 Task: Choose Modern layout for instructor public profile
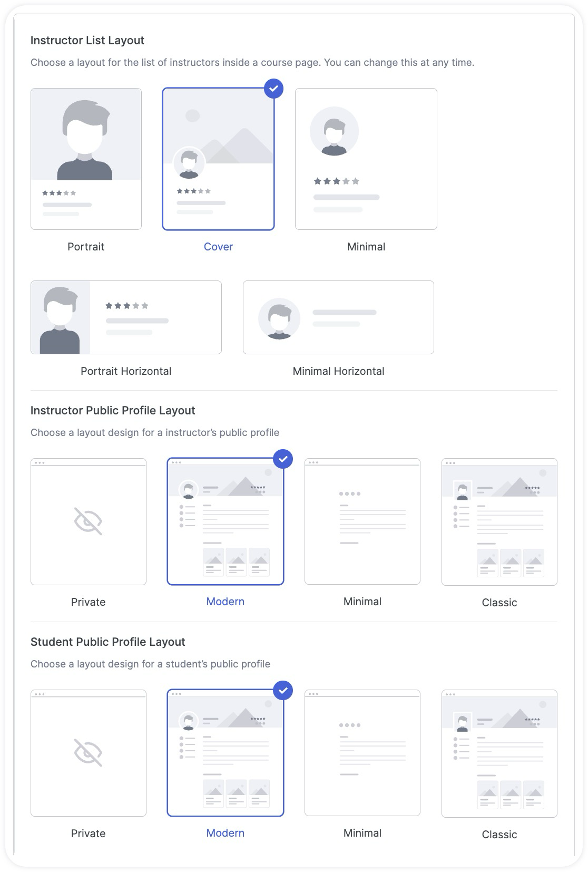[226, 521]
